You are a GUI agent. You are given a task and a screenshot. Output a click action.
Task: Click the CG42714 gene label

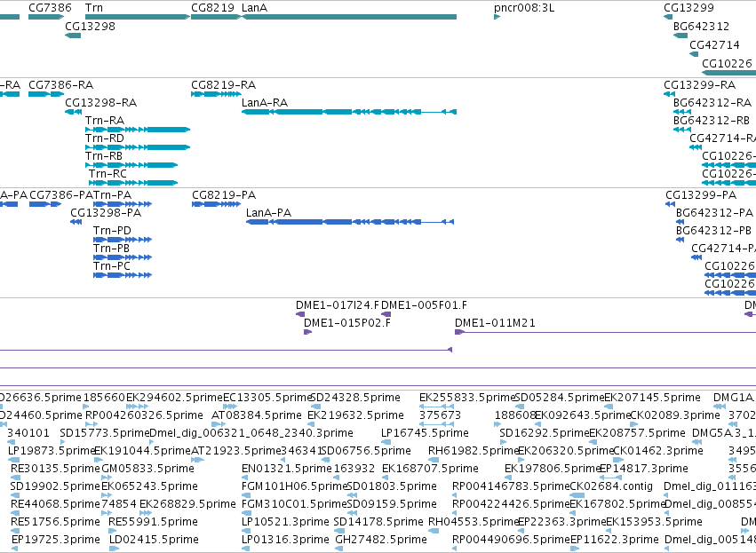[714, 44]
